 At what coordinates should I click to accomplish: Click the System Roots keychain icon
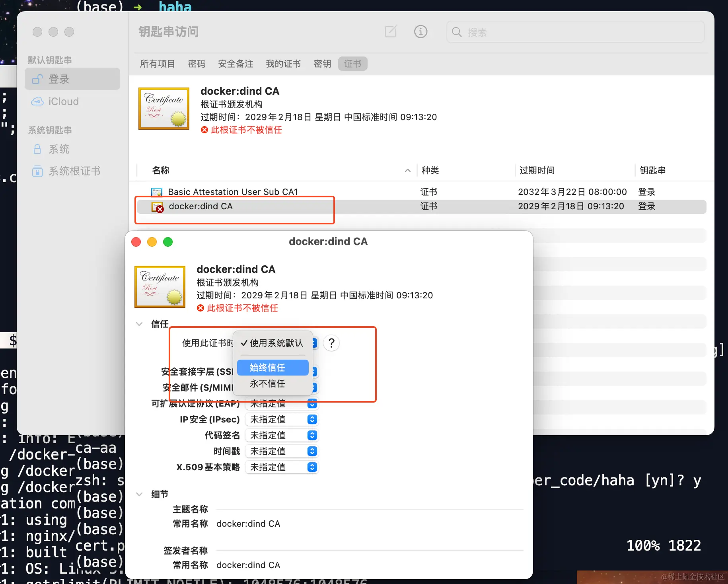pyautogui.click(x=37, y=171)
